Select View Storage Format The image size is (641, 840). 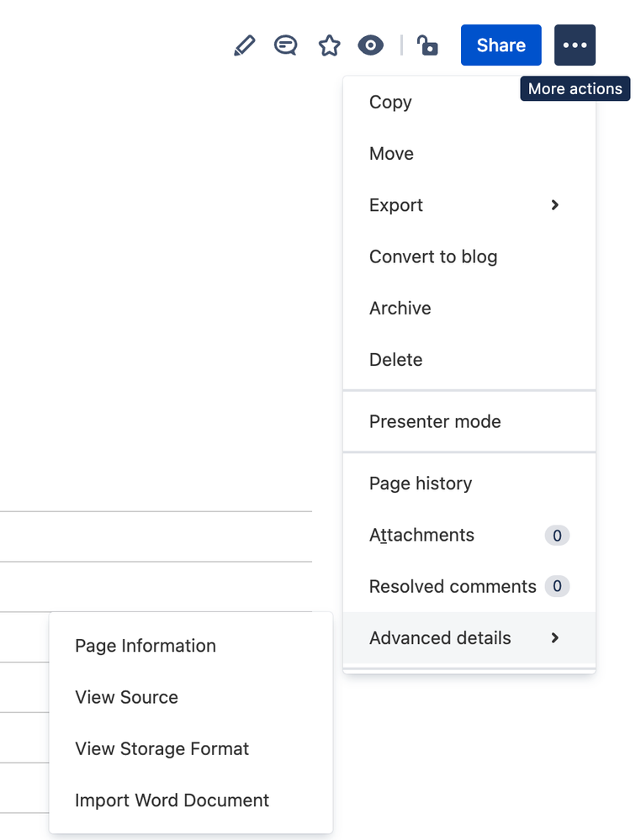191,748
